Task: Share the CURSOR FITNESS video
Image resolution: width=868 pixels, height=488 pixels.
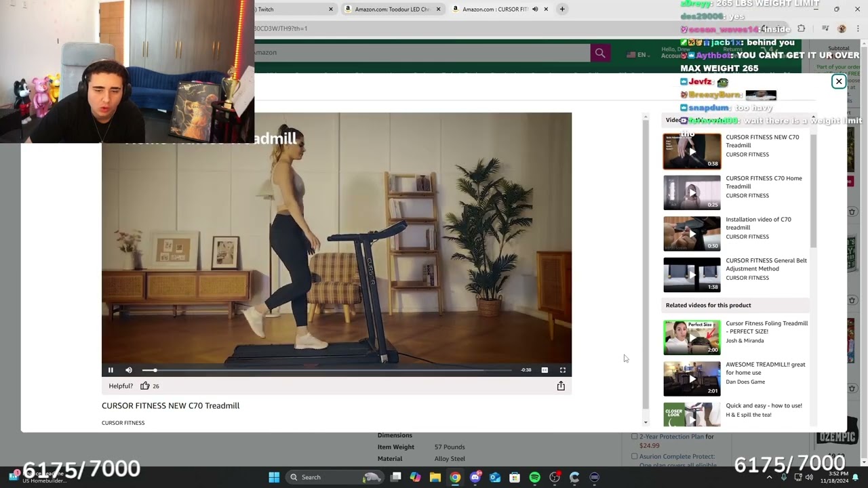Action: click(561, 386)
